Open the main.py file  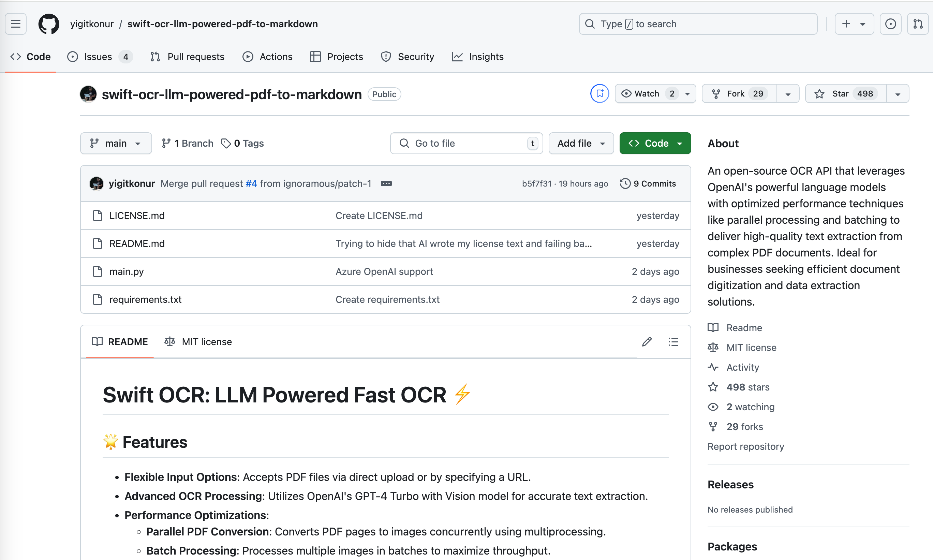tap(127, 271)
